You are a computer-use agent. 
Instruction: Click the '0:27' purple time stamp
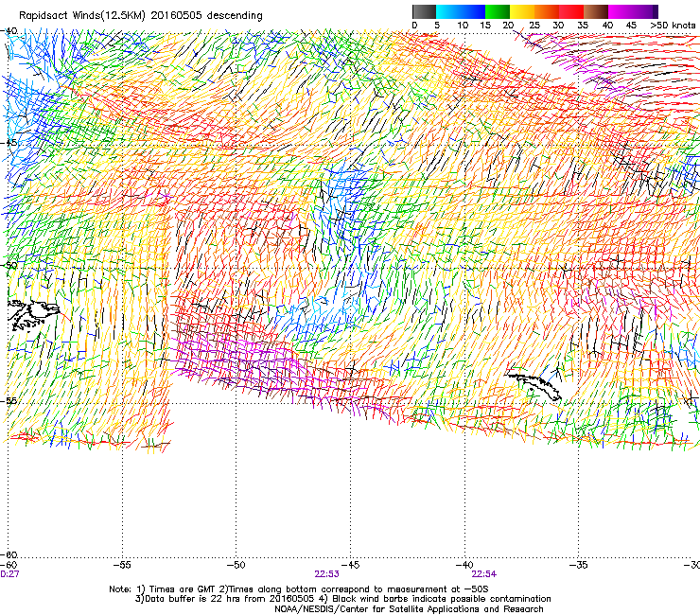(9, 574)
